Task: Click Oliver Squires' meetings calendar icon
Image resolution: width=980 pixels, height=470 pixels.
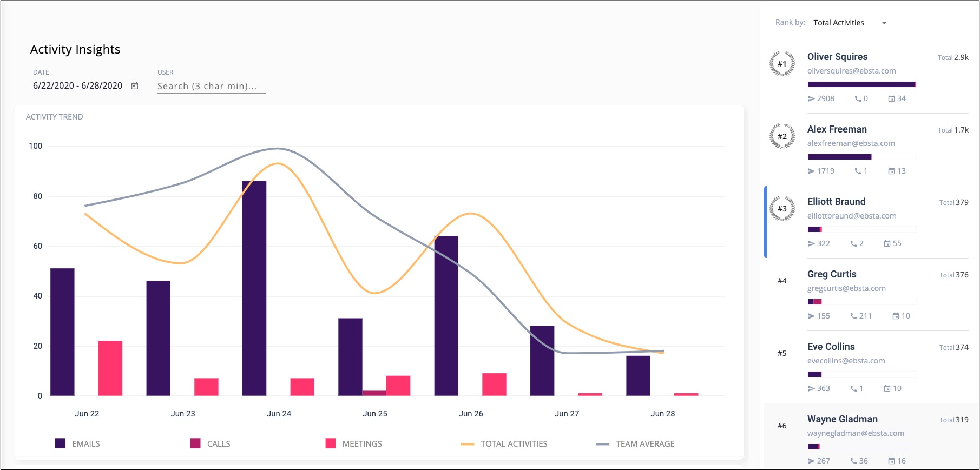Action: click(891, 99)
